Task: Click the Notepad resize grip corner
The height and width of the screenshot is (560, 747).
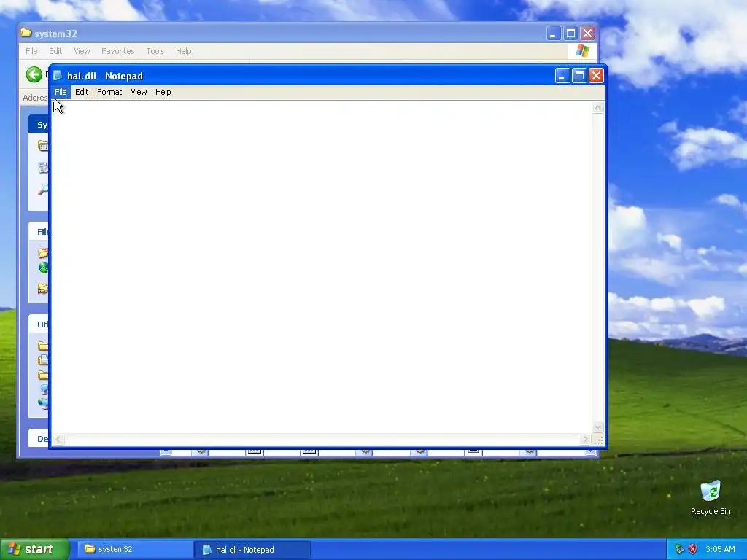Action: 598,440
